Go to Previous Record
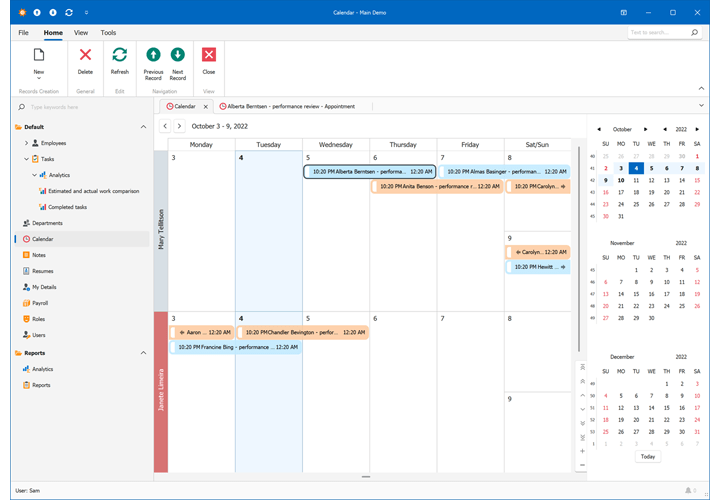This screenshot has height=500, width=720. (153, 56)
